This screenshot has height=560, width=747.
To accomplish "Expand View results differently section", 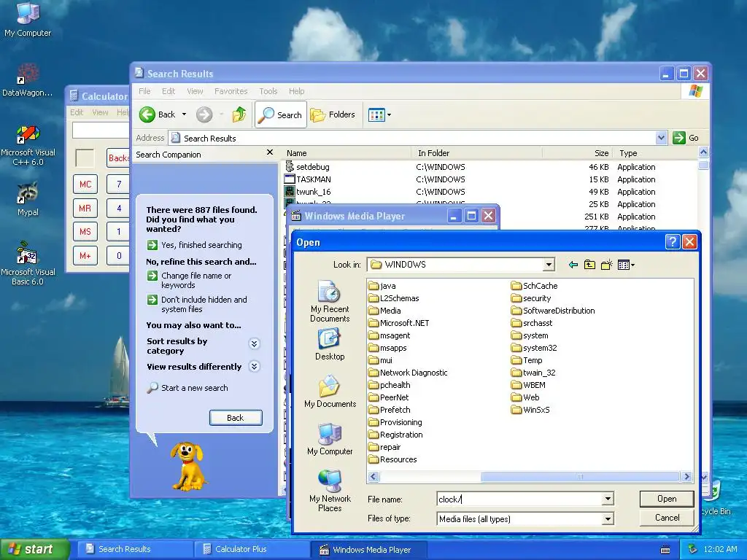I will pyautogui.click(x=255, y=366).
